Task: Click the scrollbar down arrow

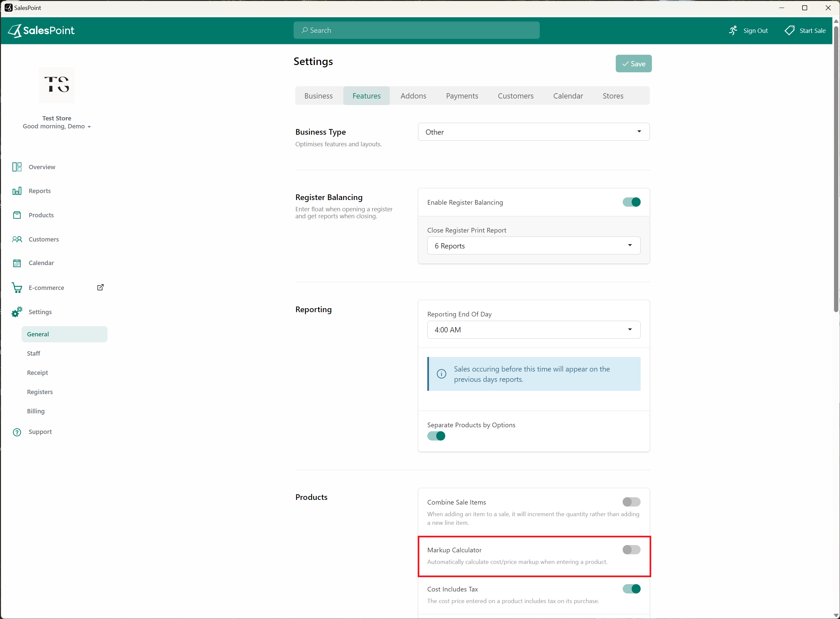Action: point(836,615)
